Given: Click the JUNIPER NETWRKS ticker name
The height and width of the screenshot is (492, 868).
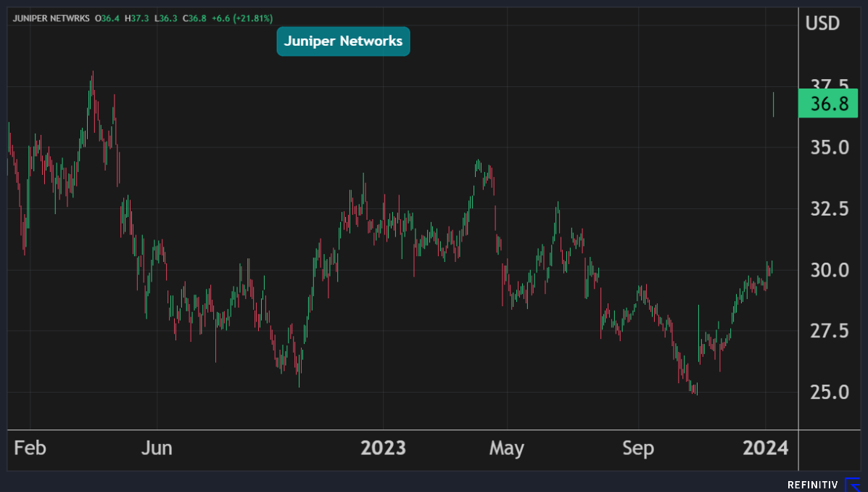Looking at the screenshot, I should point(51,17).
